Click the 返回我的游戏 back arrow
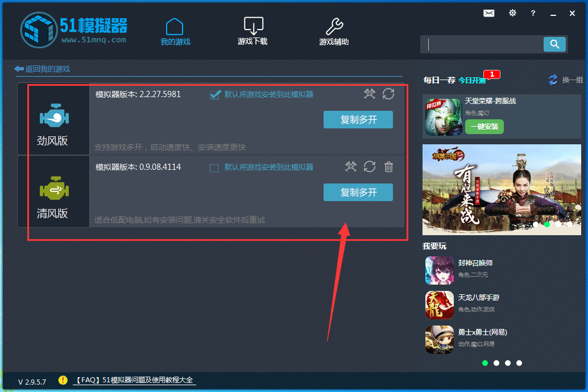588x392 pixels. pos(18,69)
